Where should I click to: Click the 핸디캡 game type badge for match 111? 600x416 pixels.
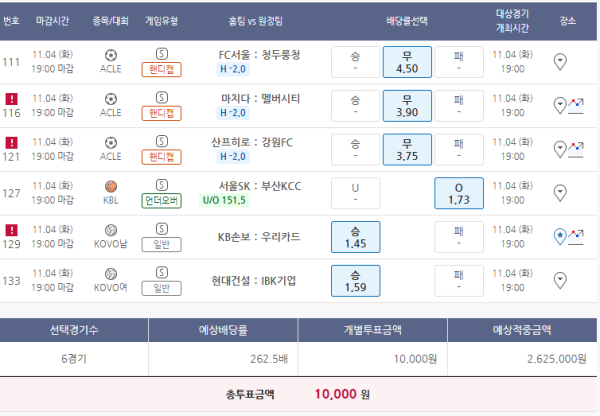(161, 69)
